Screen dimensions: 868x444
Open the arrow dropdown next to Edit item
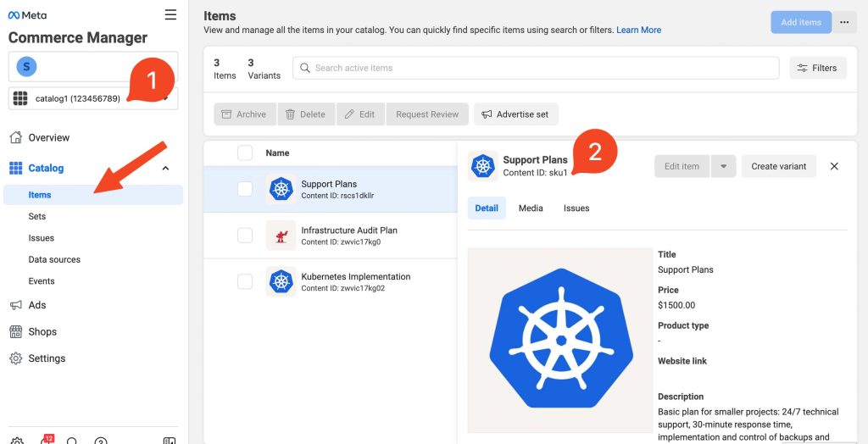point(724,166)
